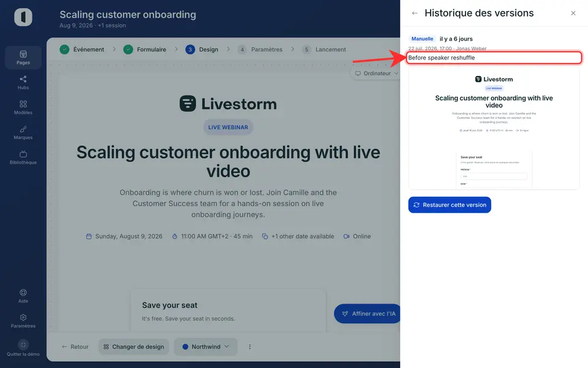This screenshot has width=588, height=368.
Task: Select the Design step
Action: [202, 49]
